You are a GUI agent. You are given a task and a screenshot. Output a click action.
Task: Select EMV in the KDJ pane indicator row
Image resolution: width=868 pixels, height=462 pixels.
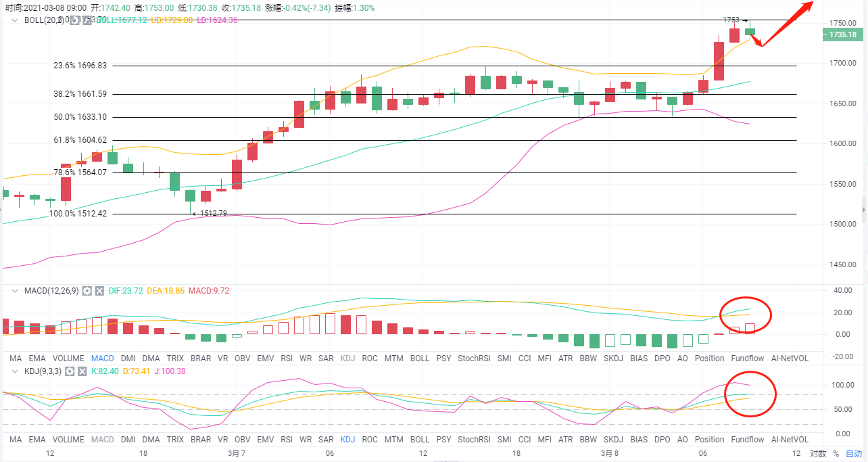(266, 440)
